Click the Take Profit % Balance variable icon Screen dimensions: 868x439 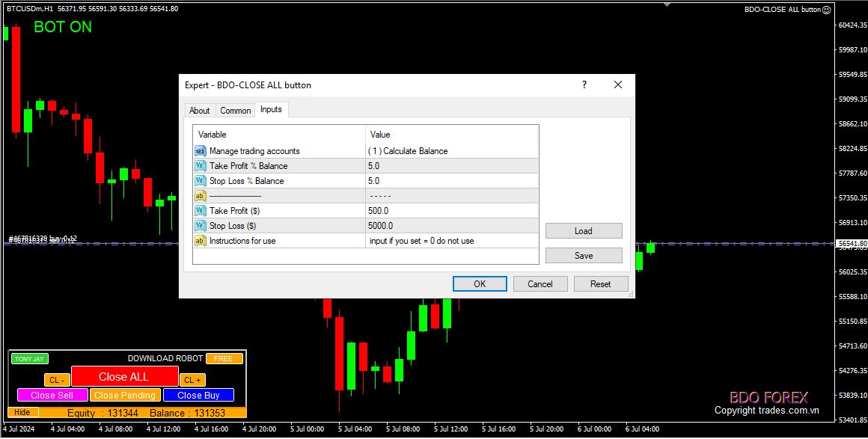coord(200,166)
